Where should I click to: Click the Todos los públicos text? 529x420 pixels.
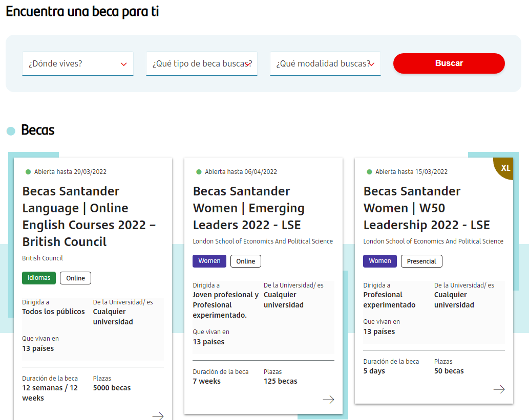pyautogui.click(x=53, y=312)
